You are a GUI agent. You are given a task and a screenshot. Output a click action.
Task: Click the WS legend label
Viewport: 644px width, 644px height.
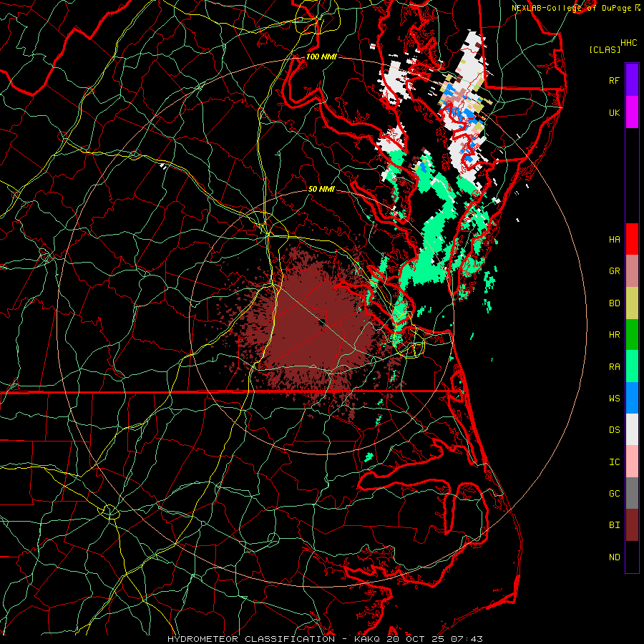(615, 399)
